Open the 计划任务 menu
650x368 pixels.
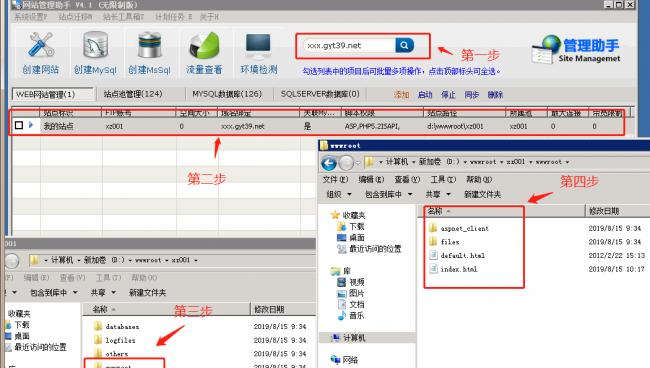173,17
